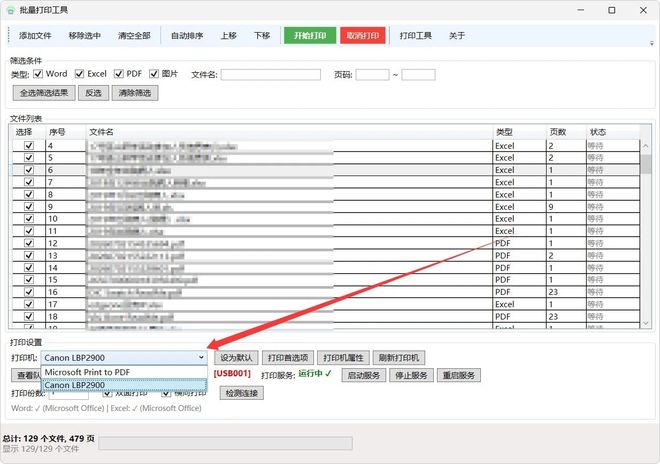
Task: Sort by the 页数 column header
Action: coord(566,132)
